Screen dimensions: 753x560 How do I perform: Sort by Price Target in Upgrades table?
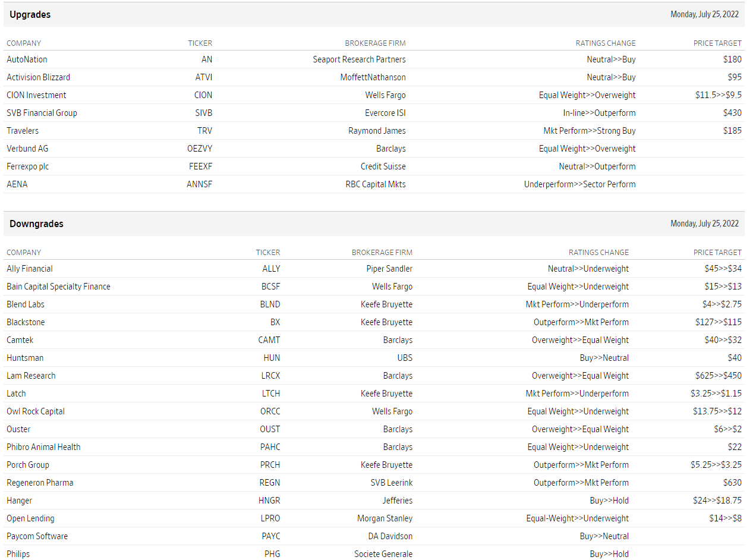pyautogui.click(x=717, y=43)
